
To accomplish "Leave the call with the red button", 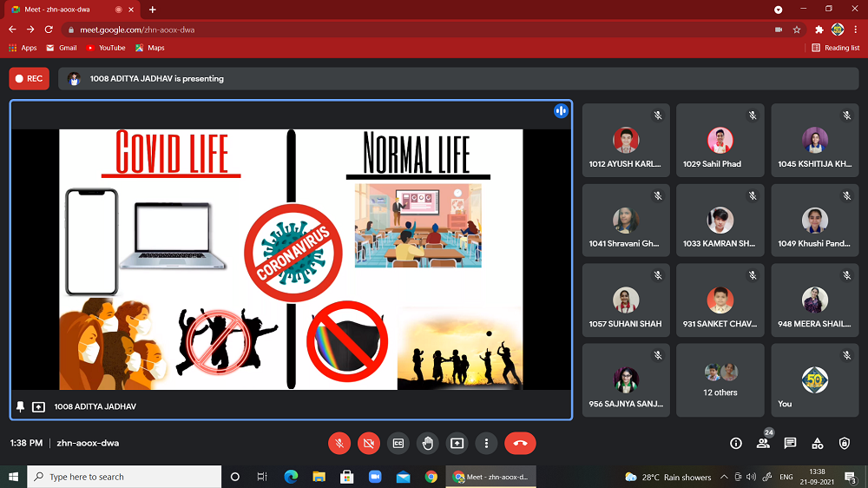I will click(x=520, y=443).
